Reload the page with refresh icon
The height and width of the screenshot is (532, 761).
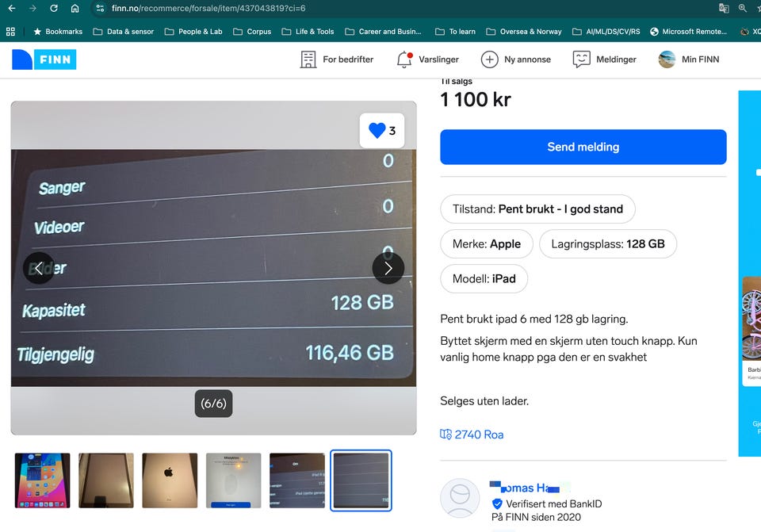[54, 8]
